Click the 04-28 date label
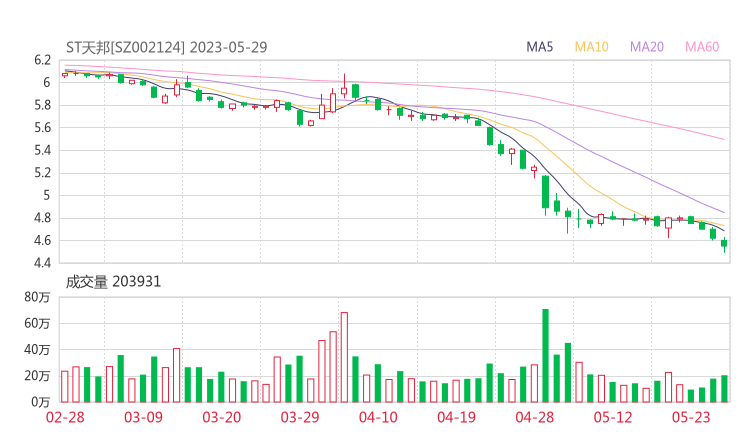This screenshot has height=440, width=740. click(535, 417)
